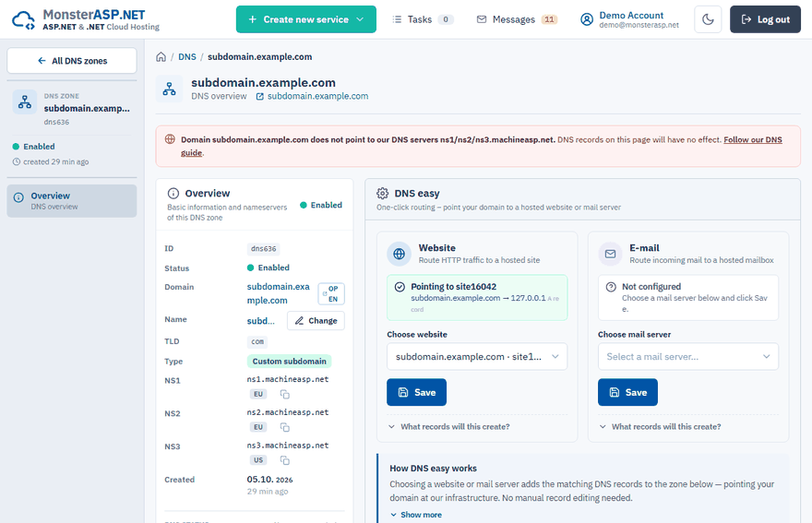Click the EU badge under NS1

click(x=258, y=395)
